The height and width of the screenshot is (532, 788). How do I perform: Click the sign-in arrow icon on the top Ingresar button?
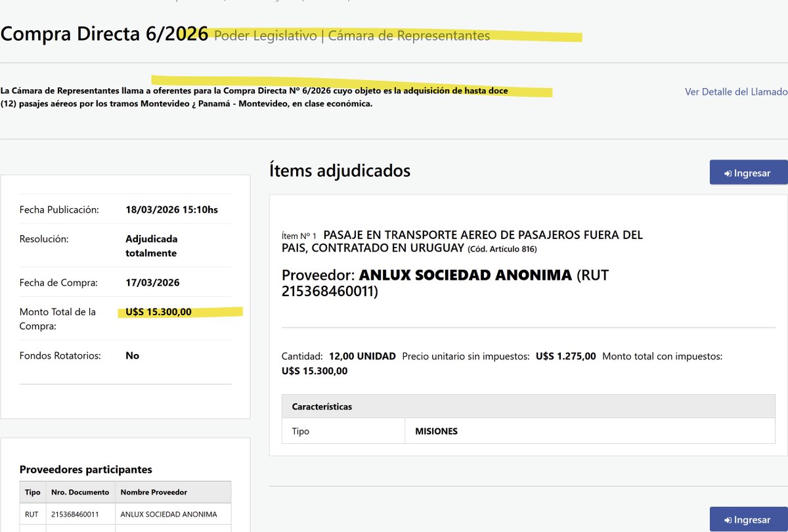728,172
